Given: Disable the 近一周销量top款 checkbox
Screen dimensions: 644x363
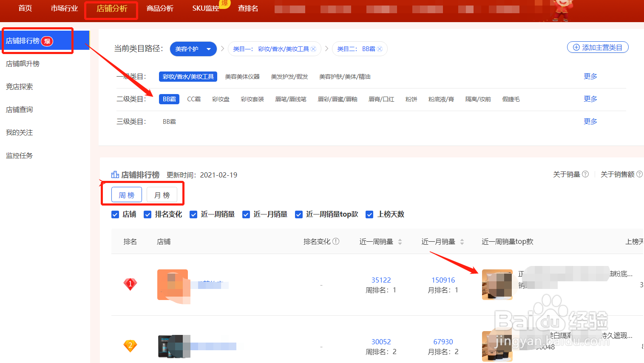Looking at the screenshot, I should click(x=299, y=214).
